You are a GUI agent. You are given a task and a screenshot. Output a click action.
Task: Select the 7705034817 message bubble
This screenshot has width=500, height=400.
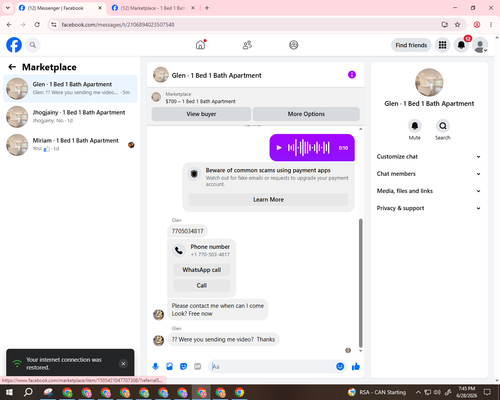(187, 231)
